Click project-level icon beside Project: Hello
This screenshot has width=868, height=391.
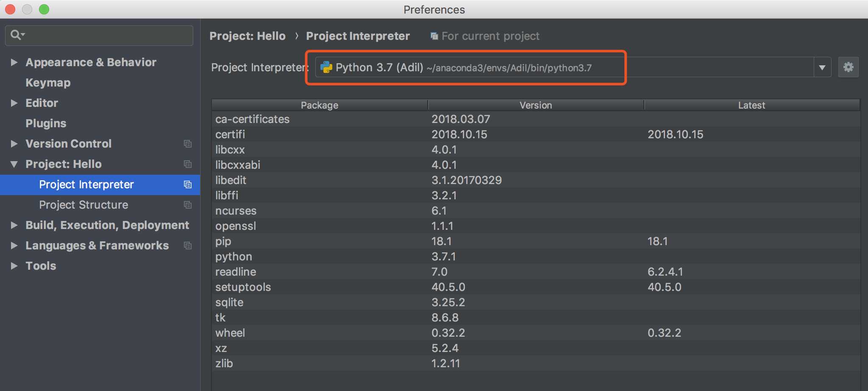[188, 164]
